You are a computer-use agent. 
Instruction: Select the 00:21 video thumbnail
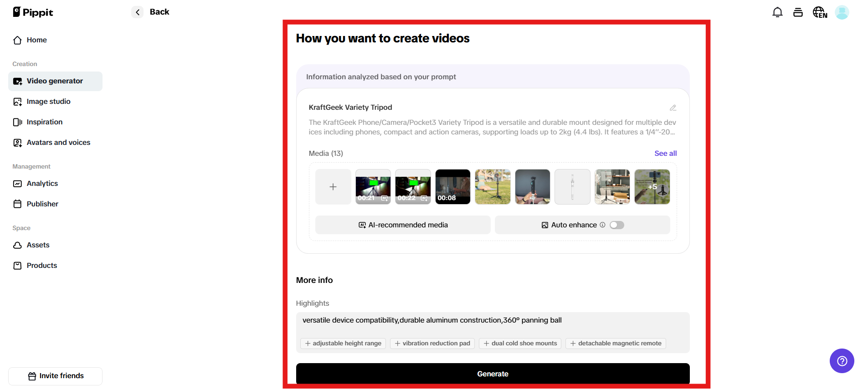[373, 187]
